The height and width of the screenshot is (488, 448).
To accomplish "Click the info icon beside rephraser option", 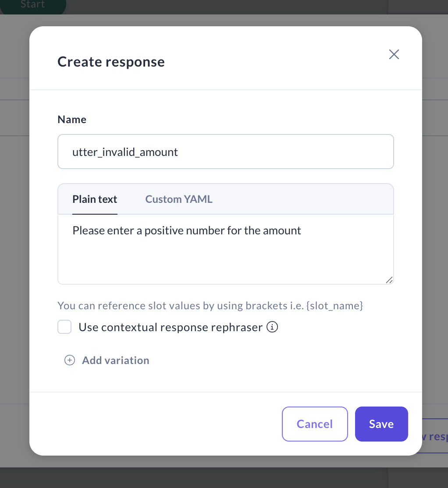I will tap(273, 327).
